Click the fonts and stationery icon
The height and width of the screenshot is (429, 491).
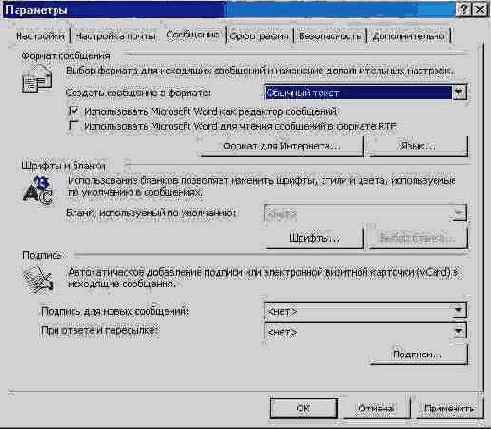38,191
